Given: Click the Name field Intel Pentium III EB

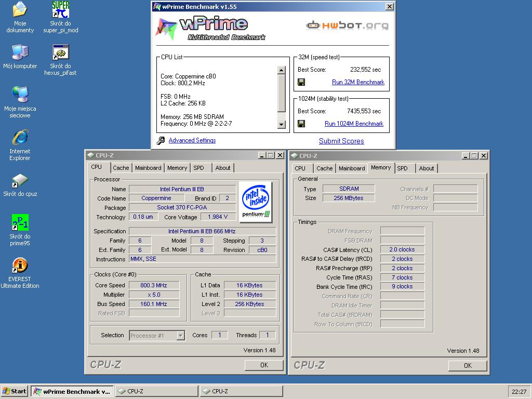Looking at the screenshot, I should click(x=182, y=189).
